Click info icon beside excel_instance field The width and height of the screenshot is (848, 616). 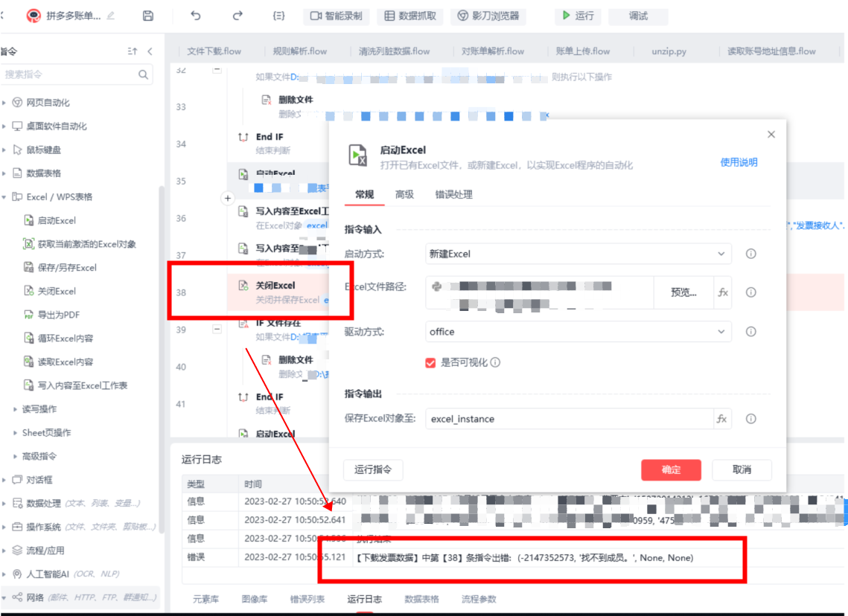click(x=750, y=419)
